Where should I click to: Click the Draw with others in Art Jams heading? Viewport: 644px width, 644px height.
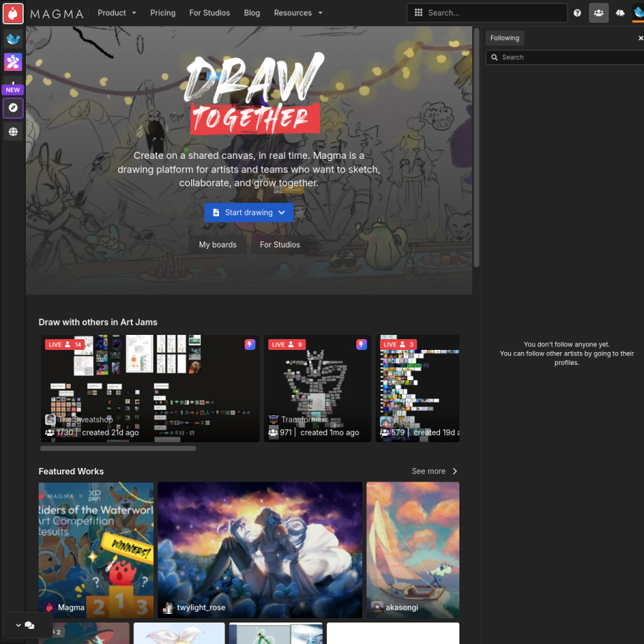pos(98,322)
